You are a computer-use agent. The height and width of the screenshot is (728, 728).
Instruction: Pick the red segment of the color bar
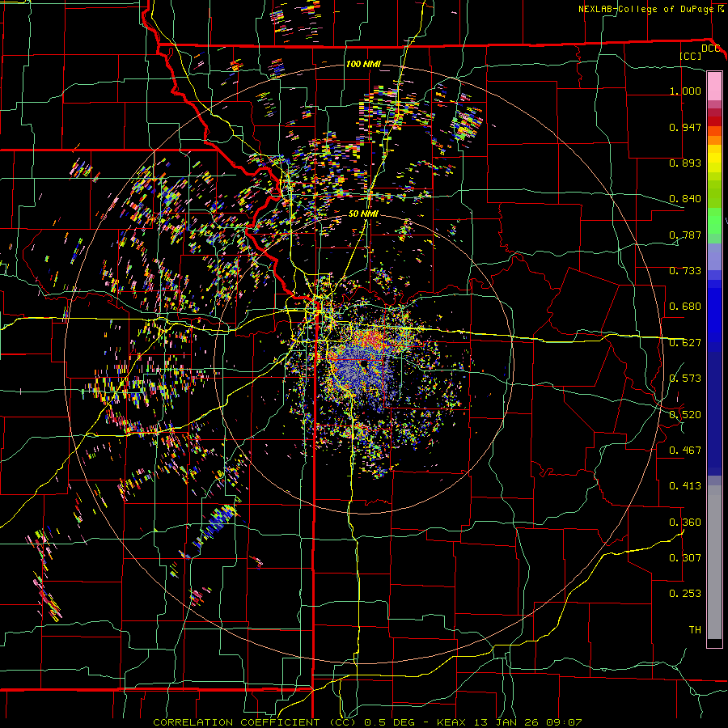click(x=714, y=121)
